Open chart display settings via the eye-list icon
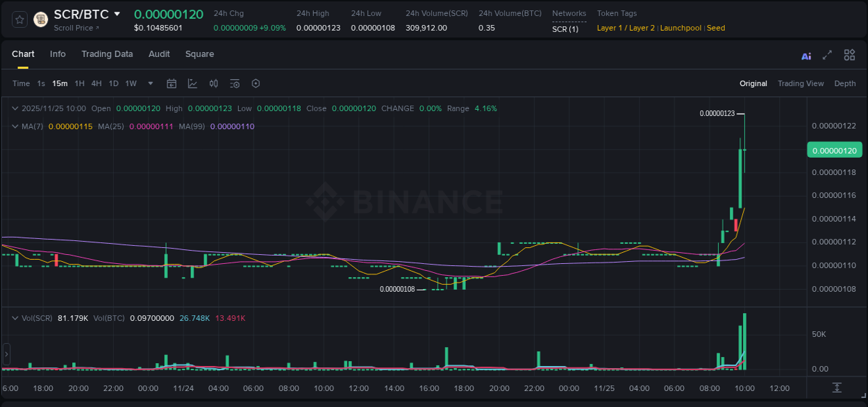Viewport: 868px width, 407px height. pos(235,83)
